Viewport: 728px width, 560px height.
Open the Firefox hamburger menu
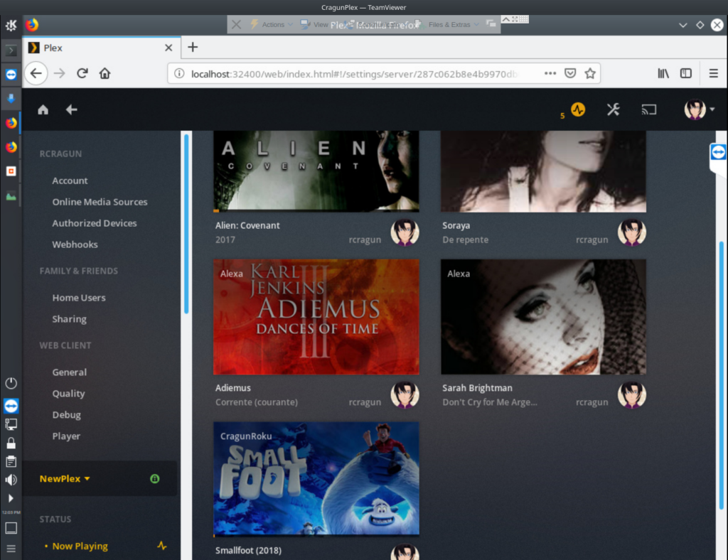(714, 73)
